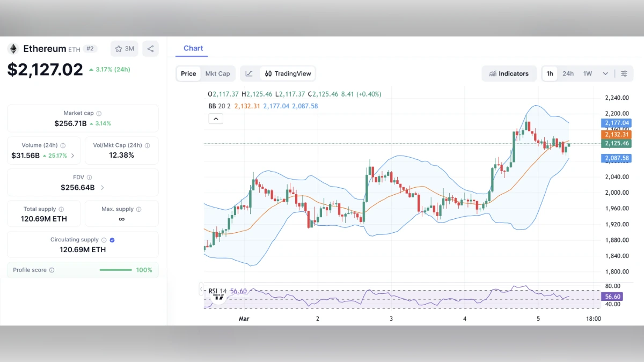Image resolution: width=644 pixels, height=362 pixels.
Task: Expand the FDV details arrow
Action: pyautogui.click(x=102, y=187)
